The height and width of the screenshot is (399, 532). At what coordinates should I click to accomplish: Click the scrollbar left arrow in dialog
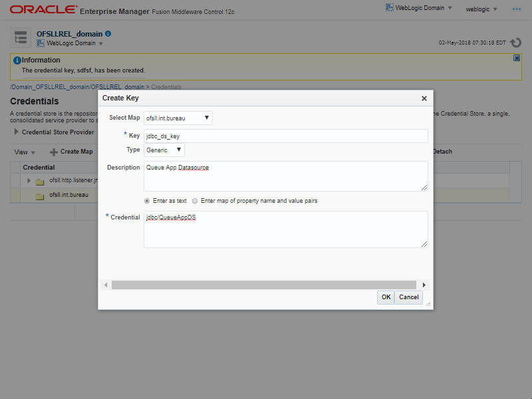106,285
